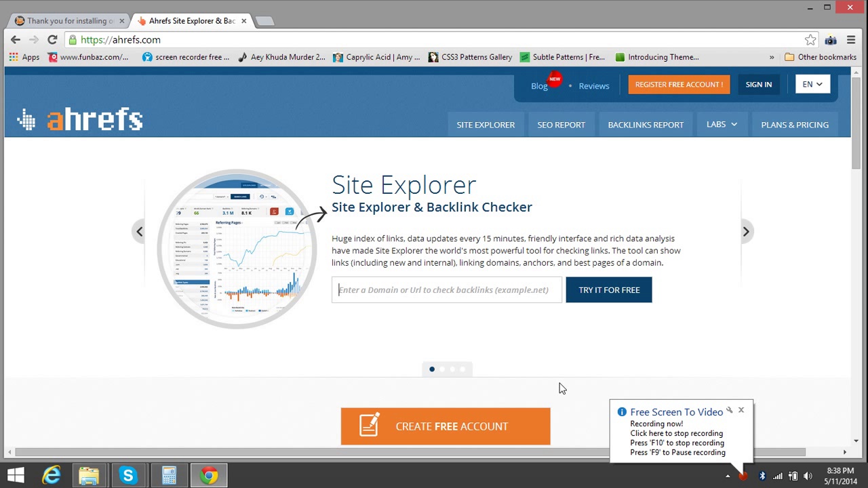Open PLANS & PRICING menu item
The image size is (868, 488).
pos(795,125)
